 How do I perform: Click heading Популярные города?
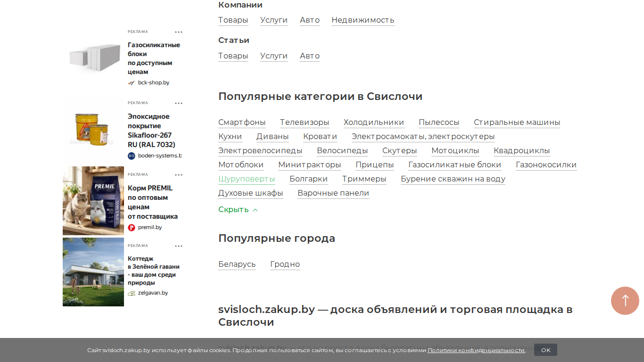[277, 239]
